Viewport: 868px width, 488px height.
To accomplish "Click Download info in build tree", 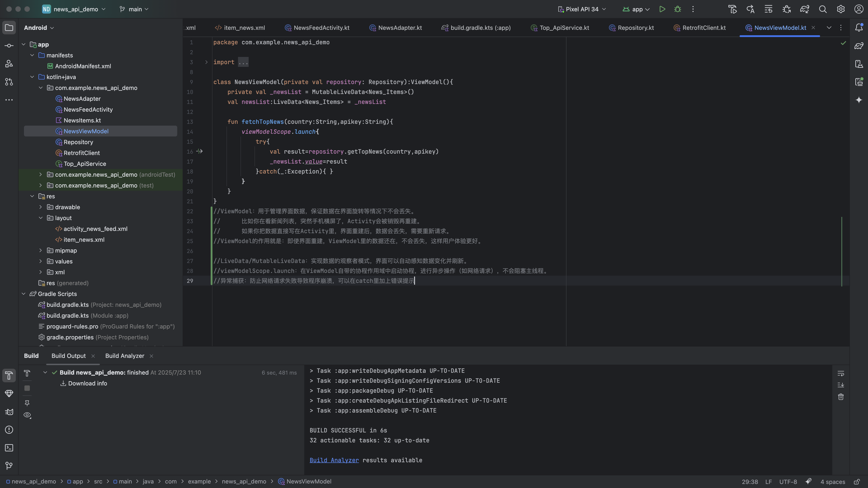I will click(x=84, y=383).
